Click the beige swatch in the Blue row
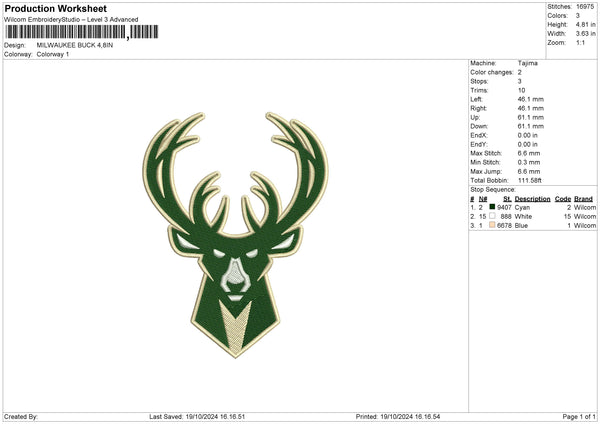The height and width of the screenshot is (424, 600). click(492, 225)
